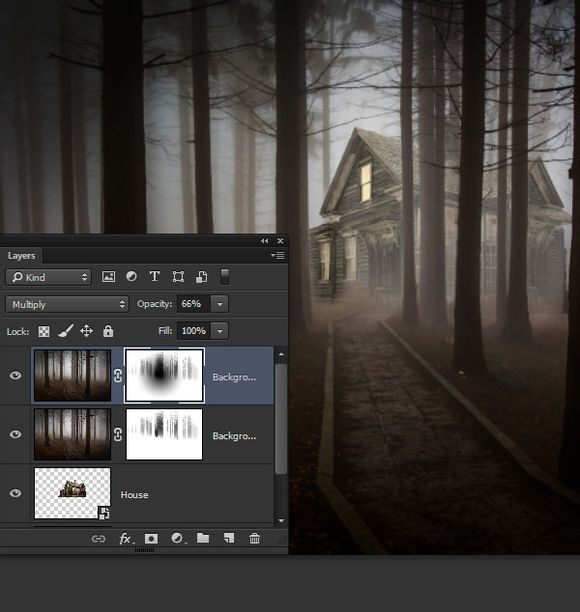The image size is (580, 612).
Task: Filter for shape layers icon
Action: pyautogui.click(x=178, y=277)
